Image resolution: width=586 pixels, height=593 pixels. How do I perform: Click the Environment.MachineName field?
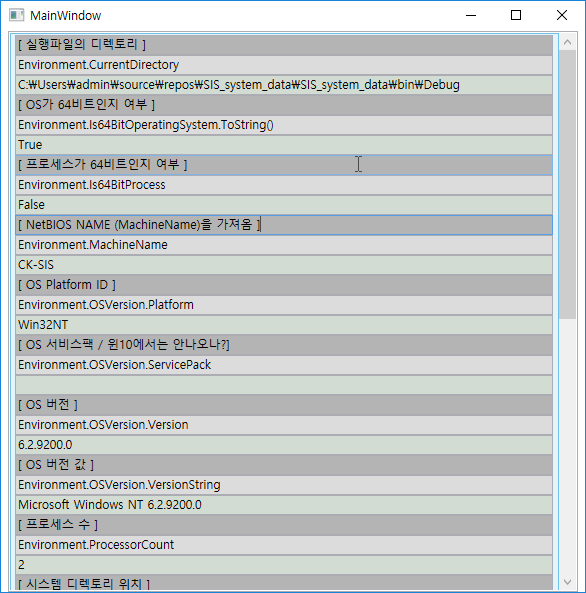pos(284,245)
